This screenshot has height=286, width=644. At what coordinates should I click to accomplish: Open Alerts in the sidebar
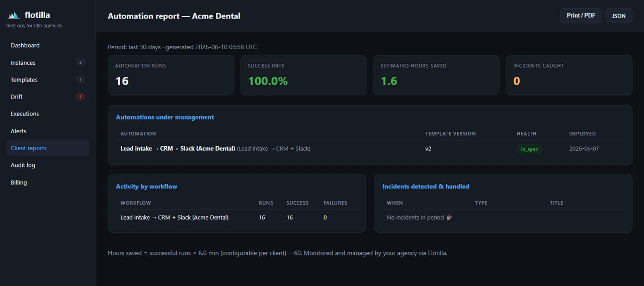pos(48,131)
